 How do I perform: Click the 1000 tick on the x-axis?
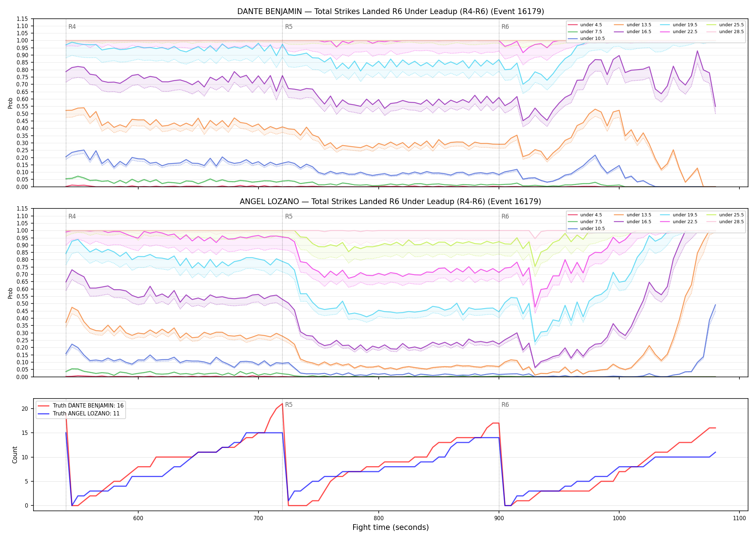tap(619, 518)
